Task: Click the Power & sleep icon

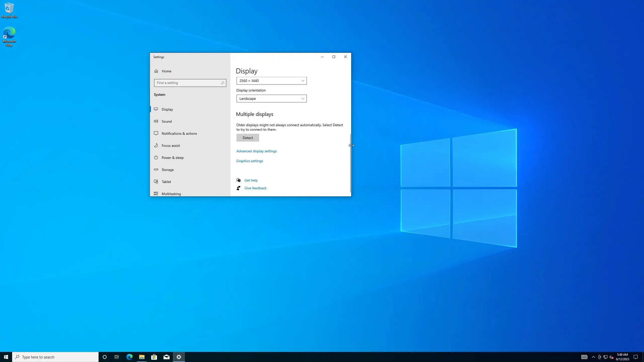Action: pos(156,158)
